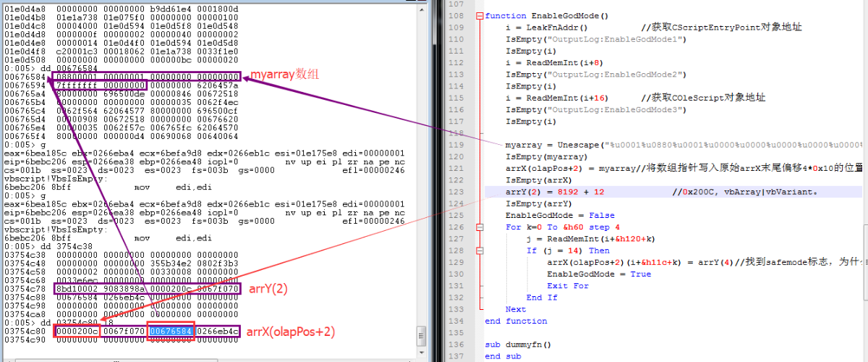
Task: Collapse the For k=0 loop fold marker
Action: click(x=479, y=227)
